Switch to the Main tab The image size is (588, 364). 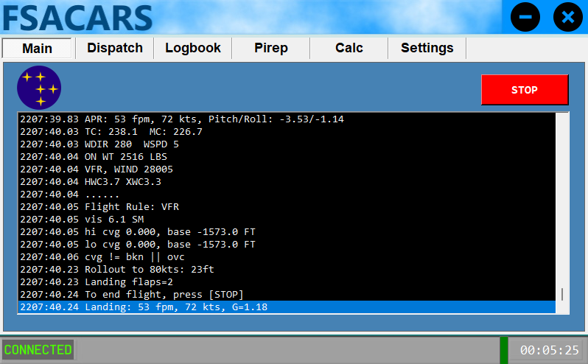click(38, 49)
